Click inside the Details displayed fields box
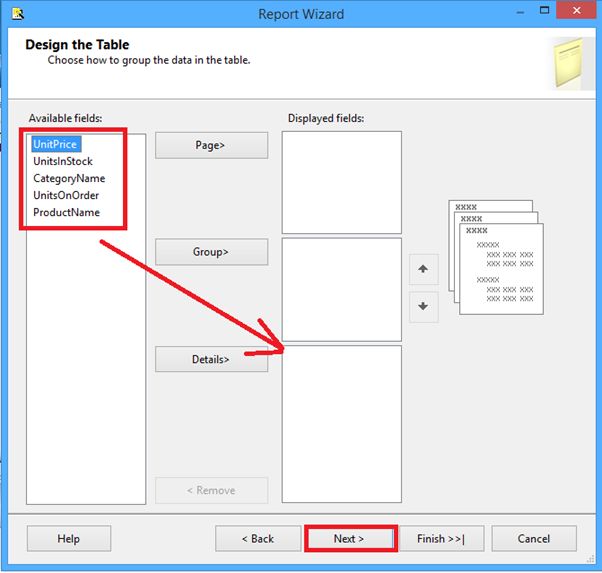602x573 pixels. (342, 424)
